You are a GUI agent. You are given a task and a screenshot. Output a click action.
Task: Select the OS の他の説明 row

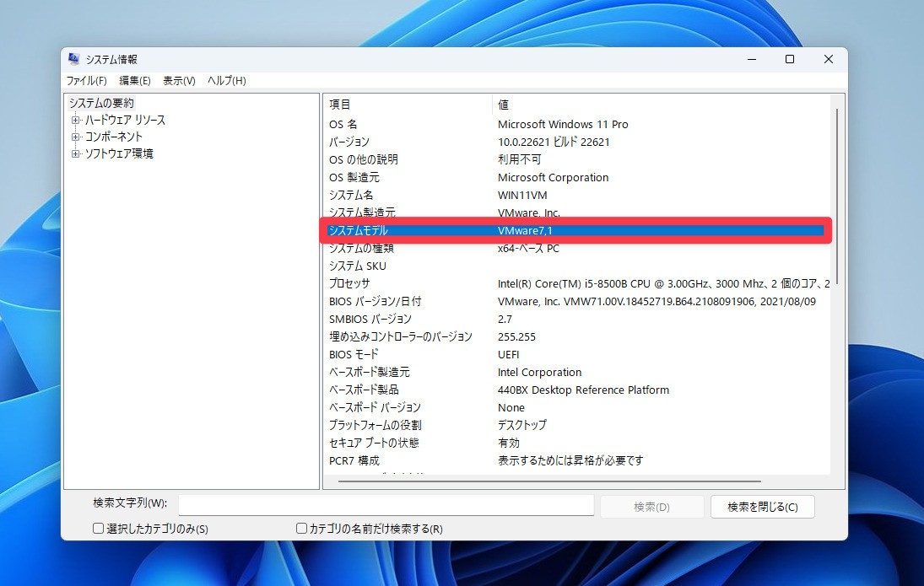point(577,159)
